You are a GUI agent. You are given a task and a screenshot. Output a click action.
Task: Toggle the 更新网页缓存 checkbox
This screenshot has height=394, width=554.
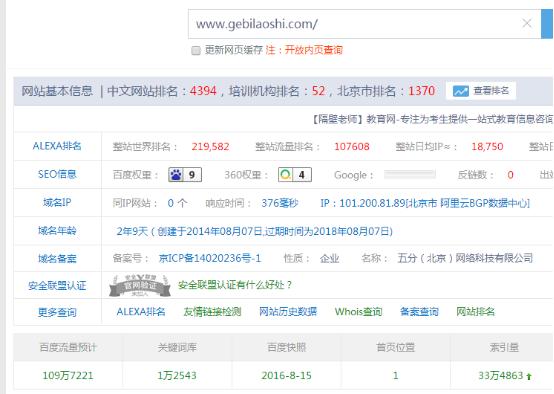pos(196,50)
